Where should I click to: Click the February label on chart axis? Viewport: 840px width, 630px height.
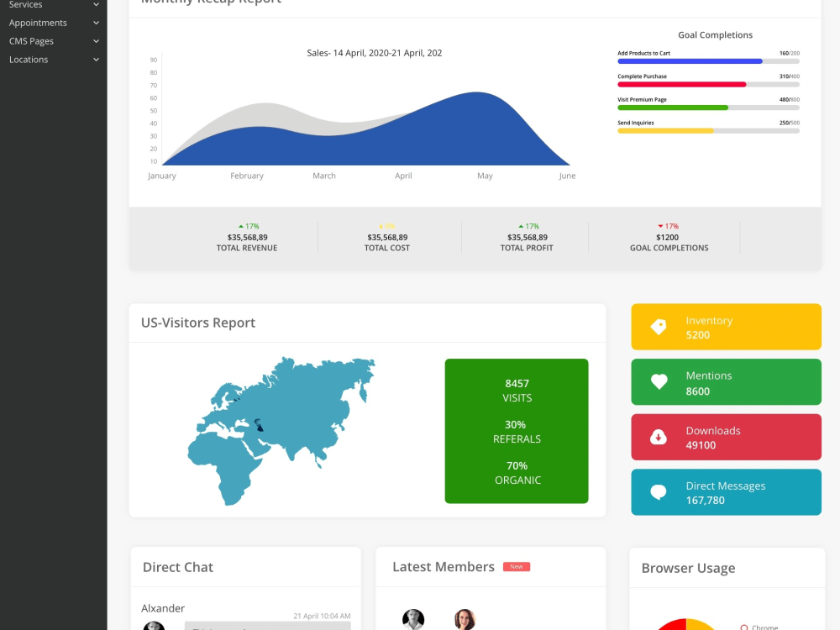point(247,176)
